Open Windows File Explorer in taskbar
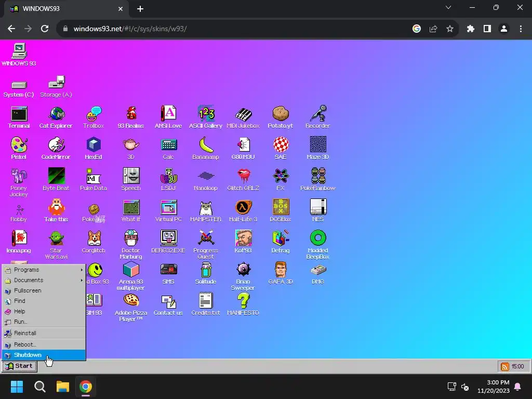This screenshot has width=532, height=399. coord(63,387)
